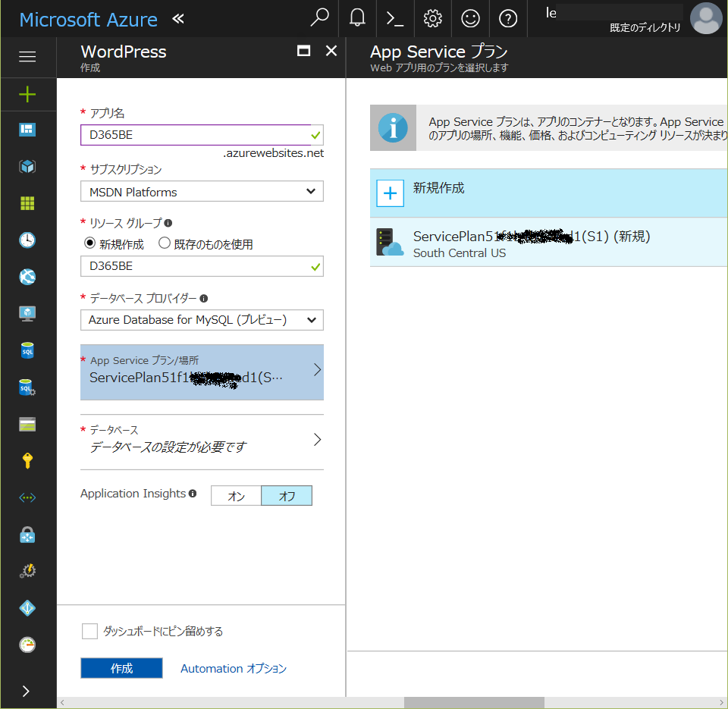The image size is (728, 709).
Task: Open the help question mark
Action: coord(508,18)
